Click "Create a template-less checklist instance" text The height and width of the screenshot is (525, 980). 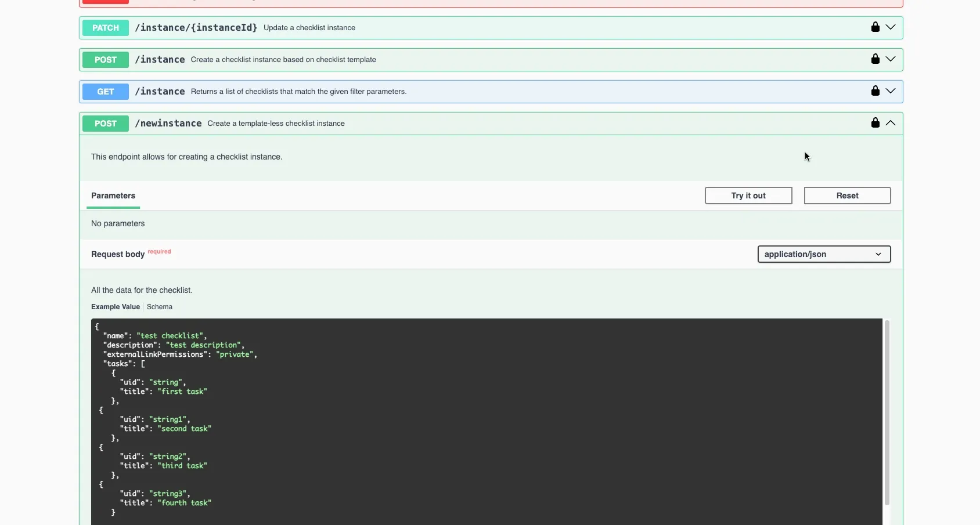pos(276,124)
